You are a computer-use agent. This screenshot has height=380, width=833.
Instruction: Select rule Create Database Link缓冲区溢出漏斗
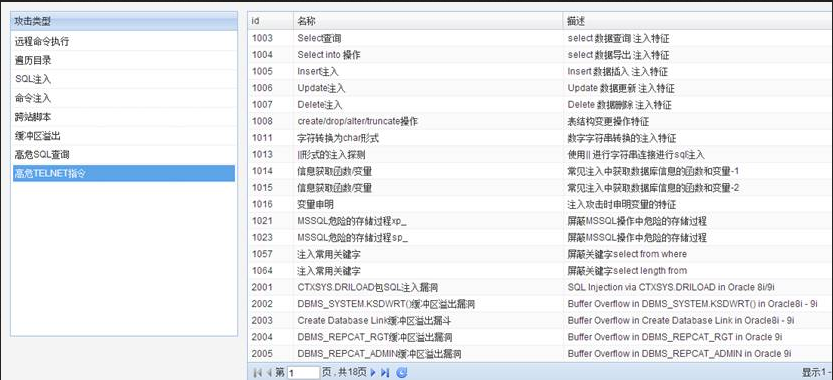(x=540, y=320)
